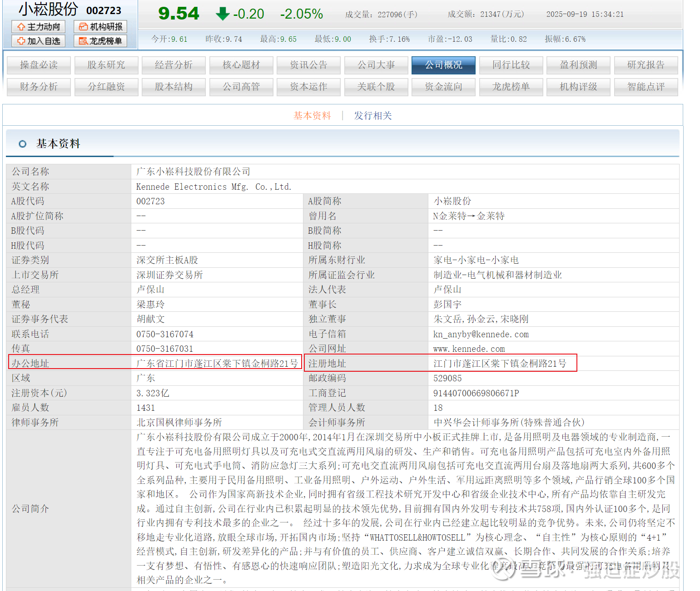This screenshot has width=700, height=591.
Task: Open 股本结构 tab
Action: click(174, 87)
